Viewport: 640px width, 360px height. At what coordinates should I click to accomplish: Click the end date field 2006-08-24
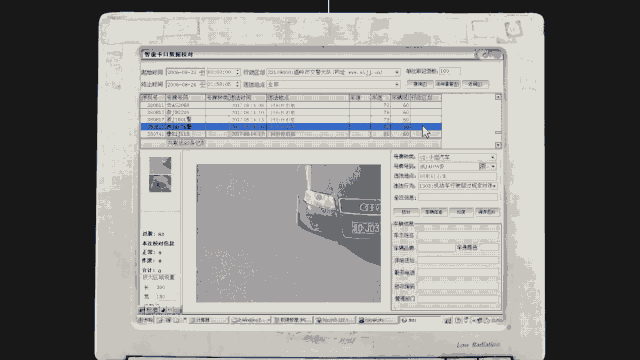[185, 84]
